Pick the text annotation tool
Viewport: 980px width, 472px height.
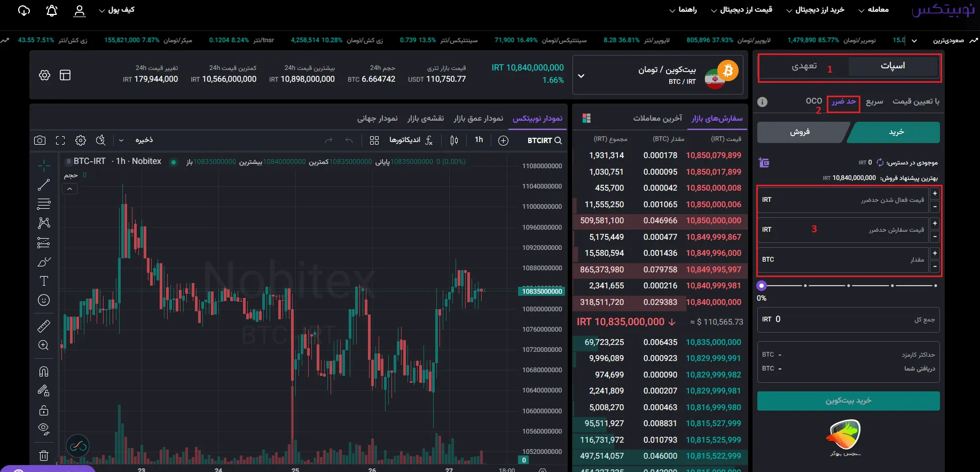click(x=44, y=281)
